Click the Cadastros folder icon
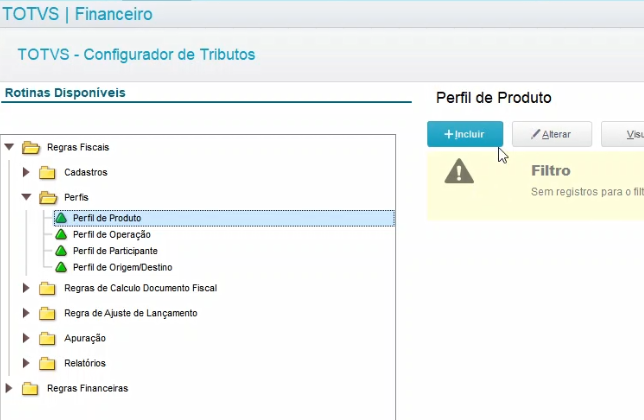This screenshot has width=644, height=420. coord(47,172)
